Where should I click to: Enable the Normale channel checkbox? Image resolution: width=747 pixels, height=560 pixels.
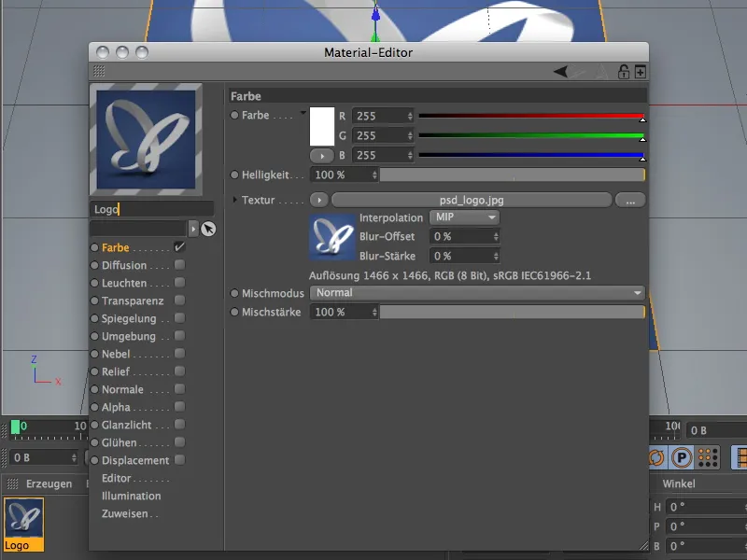179,389
